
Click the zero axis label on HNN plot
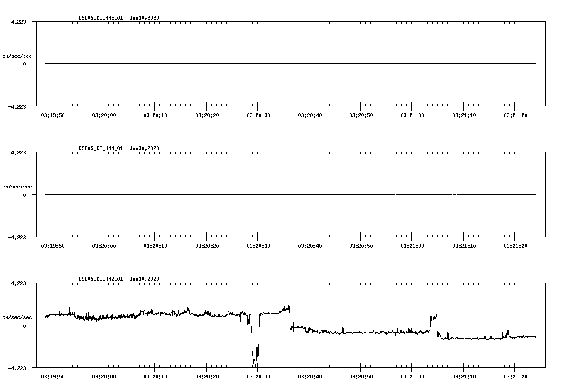point(25,195)
